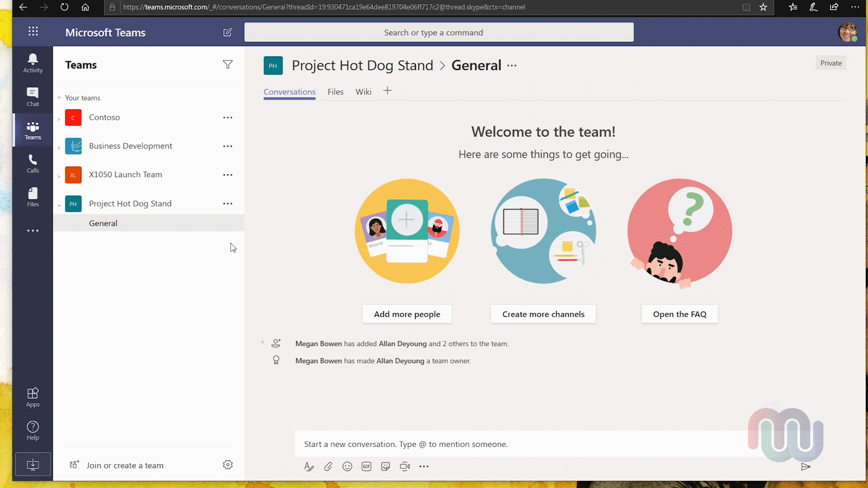Open the Help menu
Viewport: 868px width, 488px height.
(x=33, y=431)
